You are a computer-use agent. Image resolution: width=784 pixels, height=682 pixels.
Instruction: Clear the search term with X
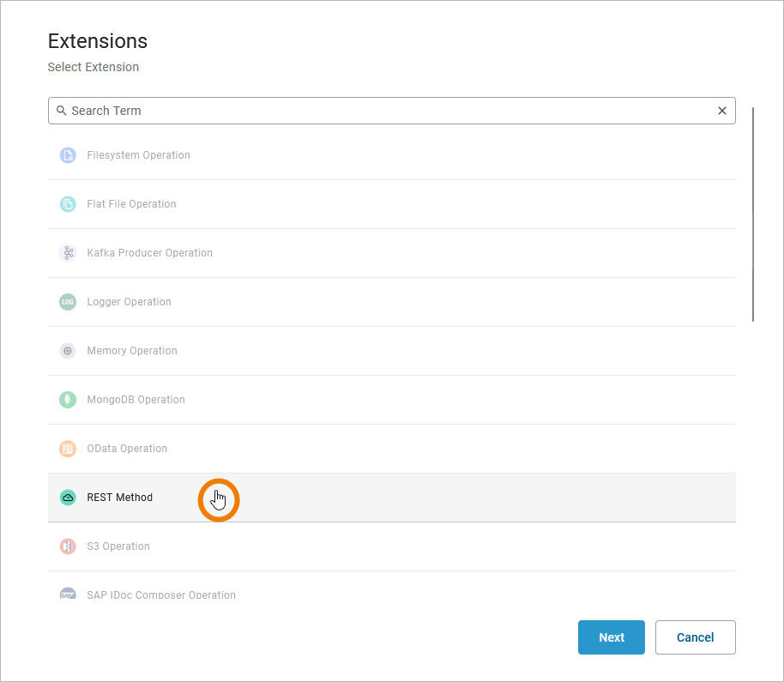(721, 111)
